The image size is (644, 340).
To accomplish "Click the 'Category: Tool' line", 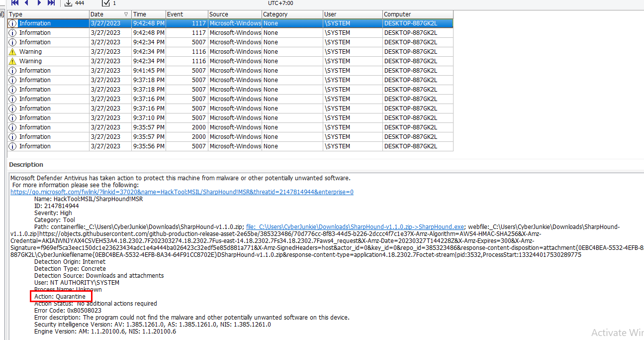I will 55,220.
